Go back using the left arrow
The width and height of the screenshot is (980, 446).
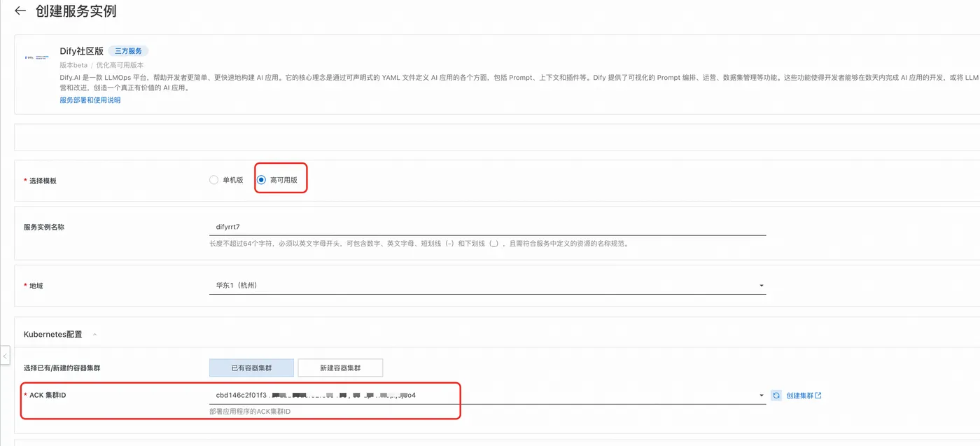(x=20, y=11)
